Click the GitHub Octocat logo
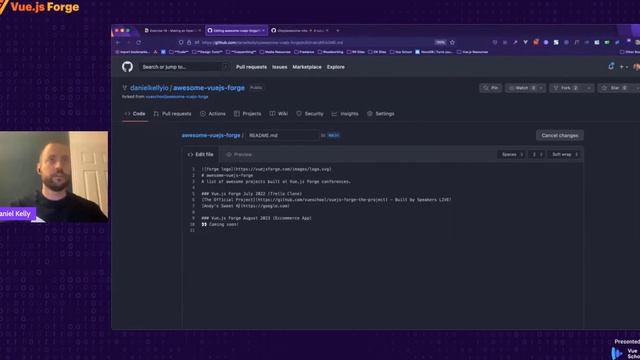 tap(127, 67)
